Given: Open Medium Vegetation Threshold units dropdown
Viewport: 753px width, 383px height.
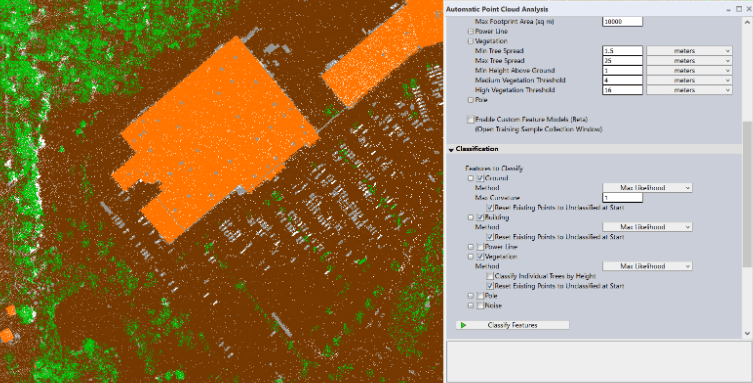Looking at the screenshot, I should click(x=689, y=80).
